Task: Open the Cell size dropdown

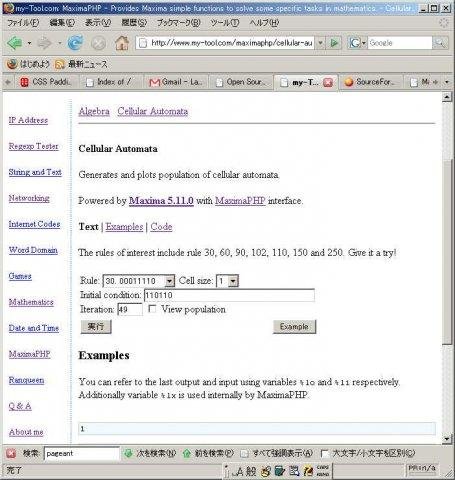Action: 233,281
